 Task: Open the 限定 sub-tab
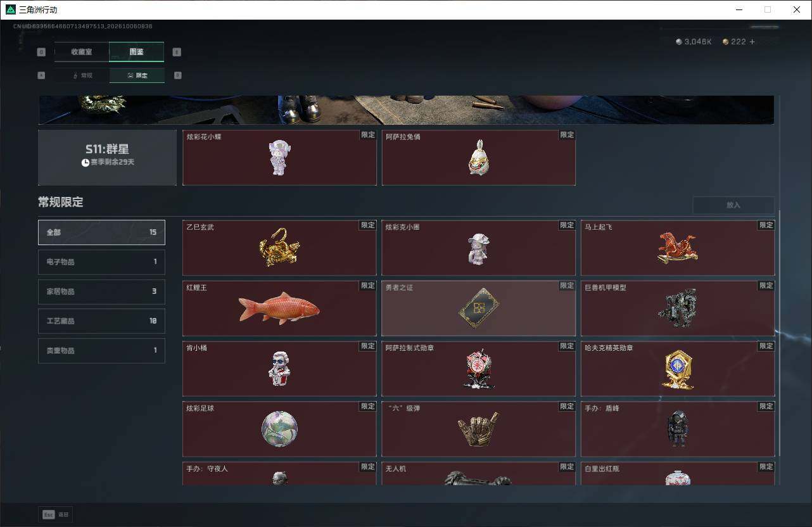(137, 75)
